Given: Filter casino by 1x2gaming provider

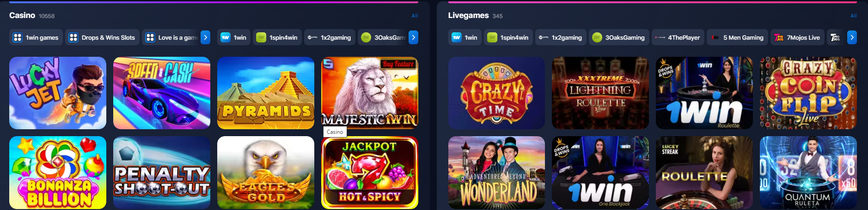Looking at the screenshot, I should (330, 37).
